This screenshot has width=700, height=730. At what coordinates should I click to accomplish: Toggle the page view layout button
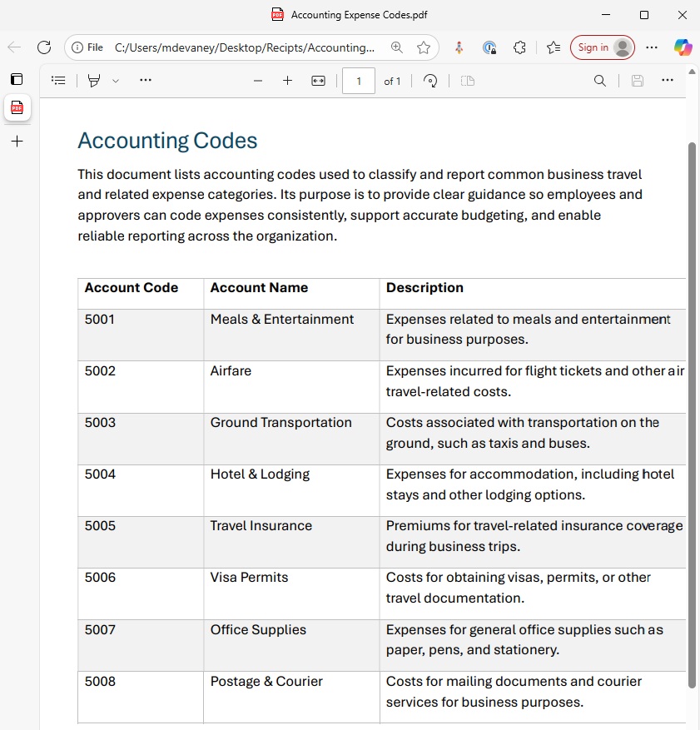(468, 81)
